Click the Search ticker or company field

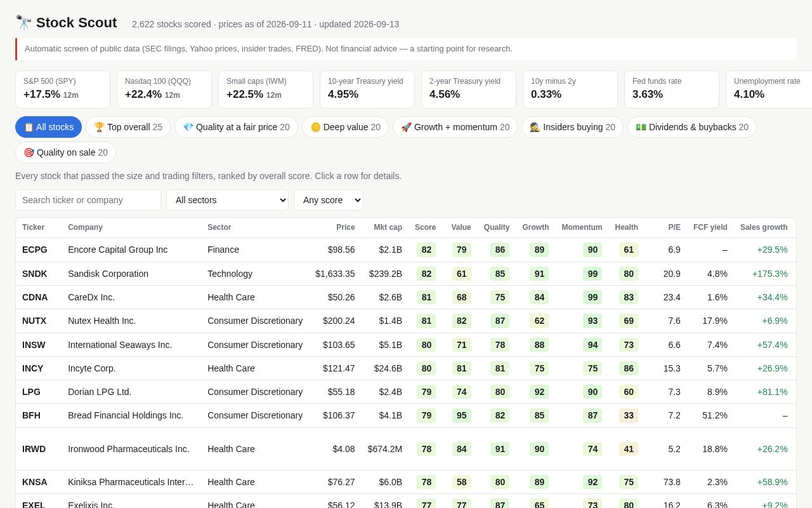tap(88, 200)
